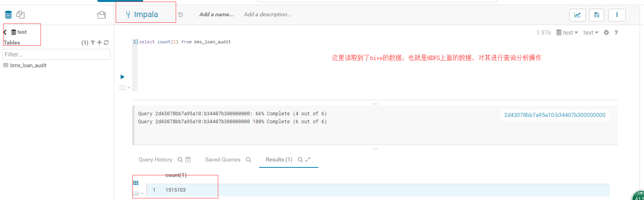Open the more actions kebab menu
644x200 pixels.
(617, 15)
